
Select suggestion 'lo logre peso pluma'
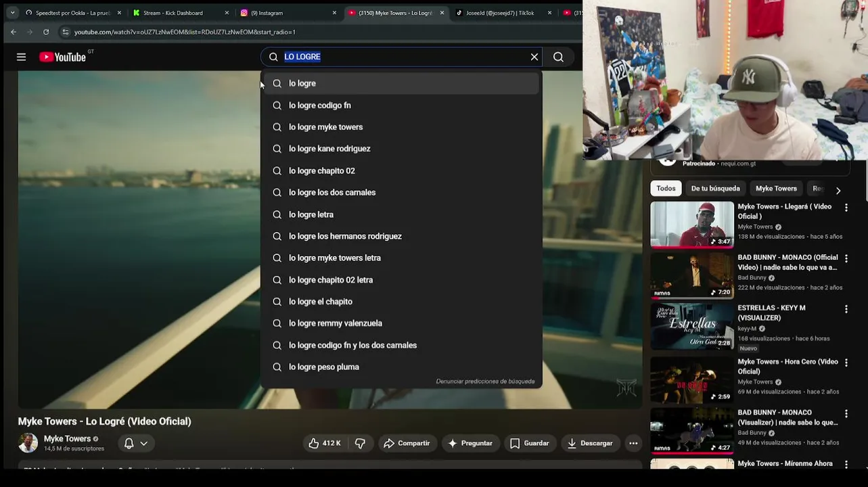(x=401, y=367)
